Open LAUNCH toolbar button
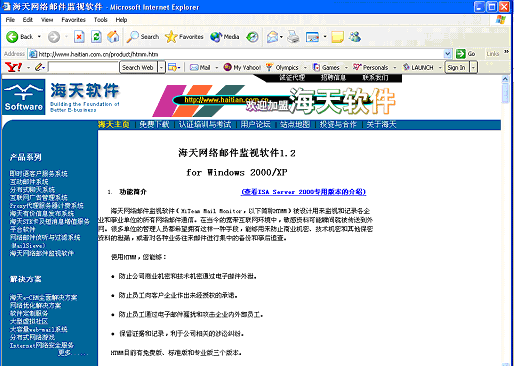514x366 pixels. 418,67
